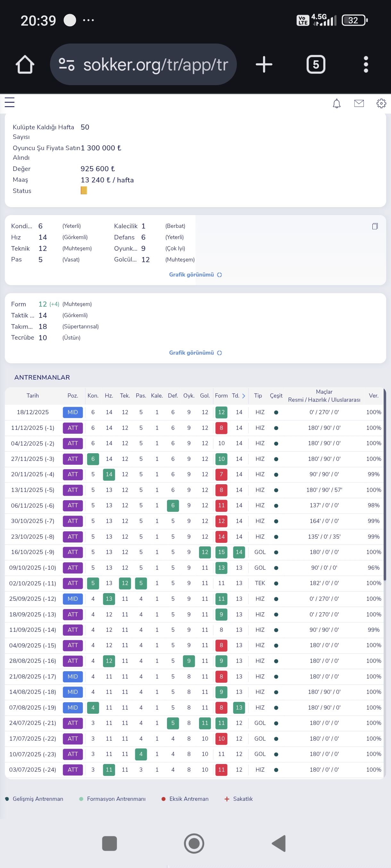This screenshot has width=391, height=868.
Task: Open the browser three-dot overflow menu
Action: pyautogui.click(x=366, y=64)
